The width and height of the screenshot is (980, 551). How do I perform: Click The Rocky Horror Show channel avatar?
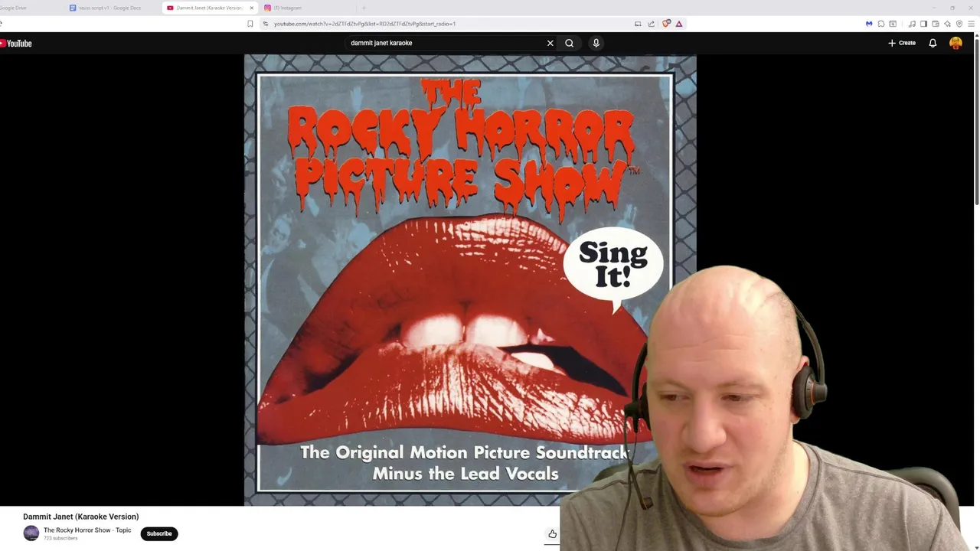point(31,533)
